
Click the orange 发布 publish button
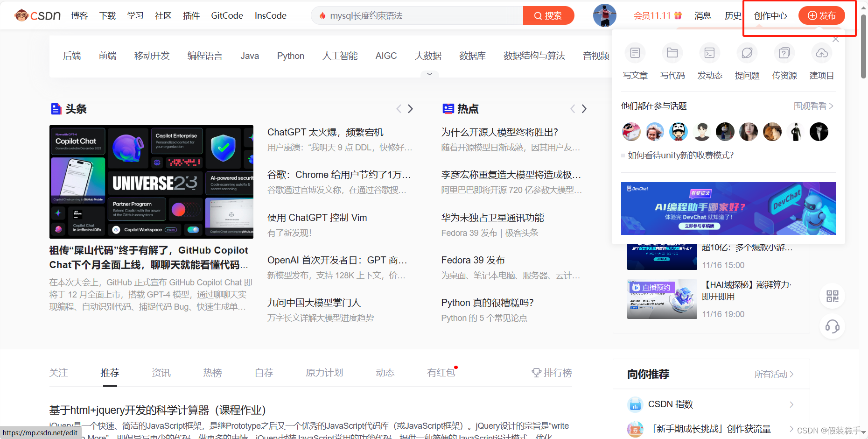[x=822, y=15]
